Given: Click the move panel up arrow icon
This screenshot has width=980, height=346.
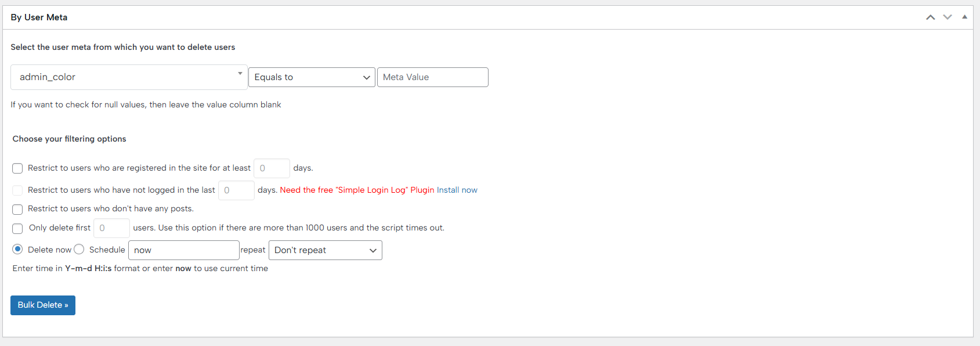Looking at the screenshot, I should 930,17.
